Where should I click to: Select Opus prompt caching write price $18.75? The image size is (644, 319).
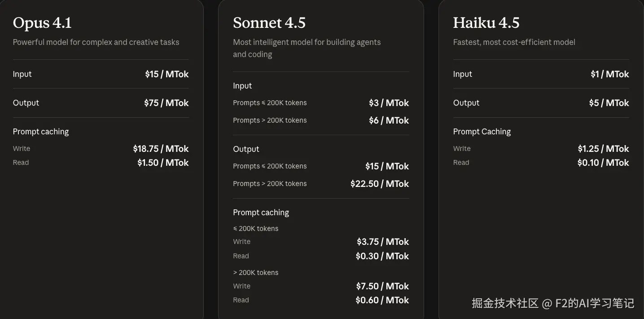coord(161,149)
